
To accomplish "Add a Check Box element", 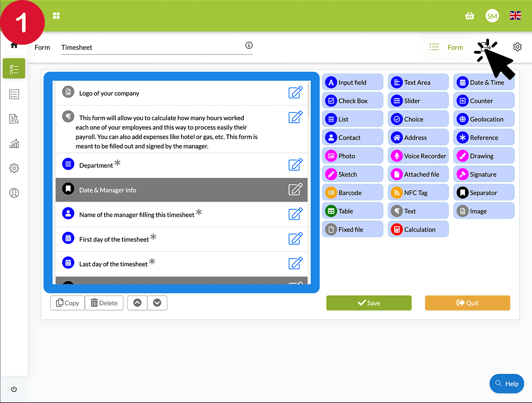I will tap(352, 101).
